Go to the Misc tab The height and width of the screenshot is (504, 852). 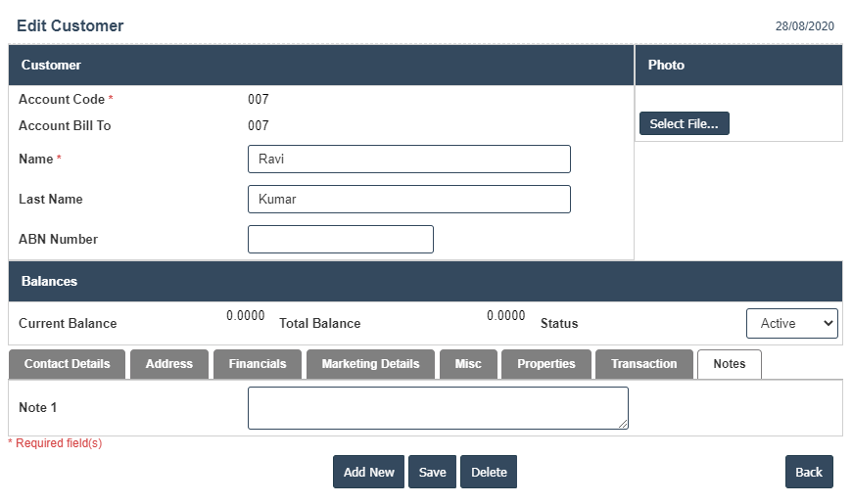coord(468,364)
